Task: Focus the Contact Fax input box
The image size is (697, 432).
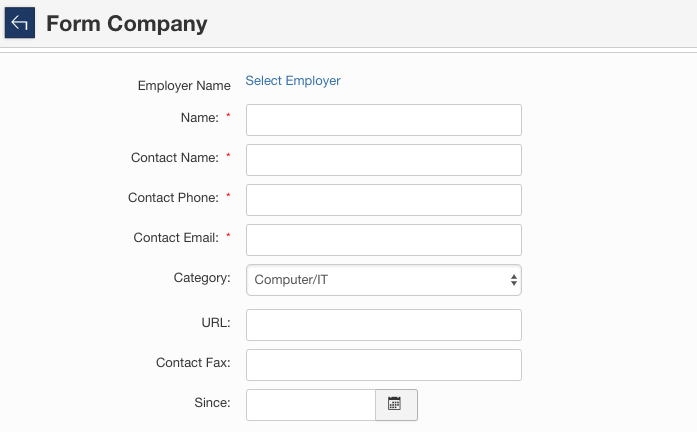Action: [x=384, y=365]
